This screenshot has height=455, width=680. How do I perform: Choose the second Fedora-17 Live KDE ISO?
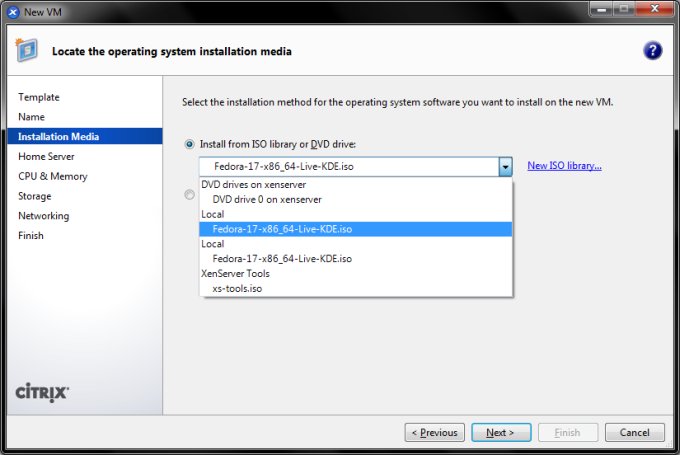(282, 258)
